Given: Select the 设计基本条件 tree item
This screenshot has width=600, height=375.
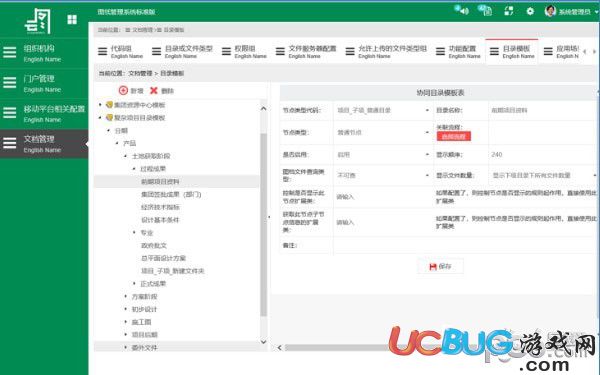Looking at the screenshot, I should coord(160,220).
